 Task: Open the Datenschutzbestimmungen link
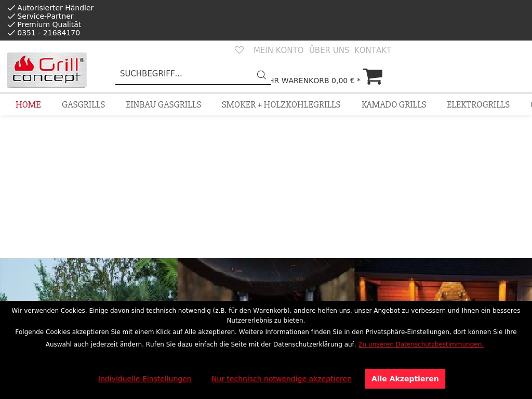pyautogui.click(x=420, y=344)
